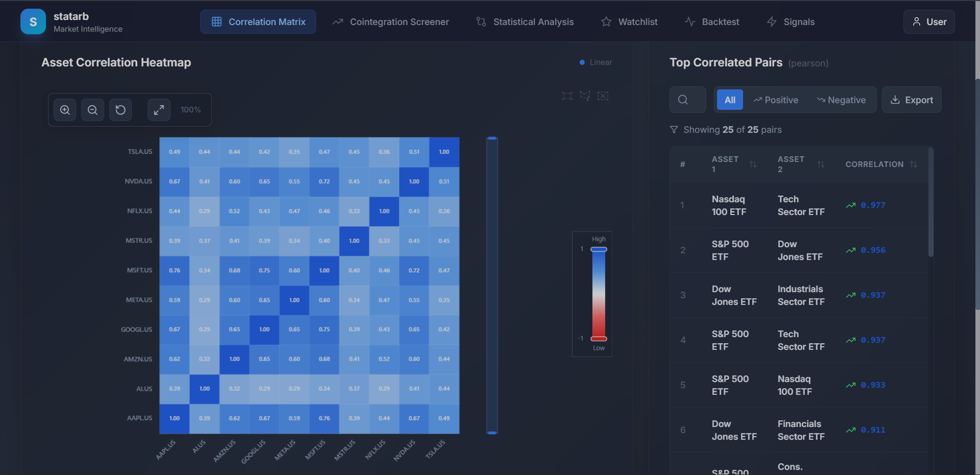Open the Statistical Analysis section
Image resolution: width=980 pixels, height=475 pixels.
524,21
